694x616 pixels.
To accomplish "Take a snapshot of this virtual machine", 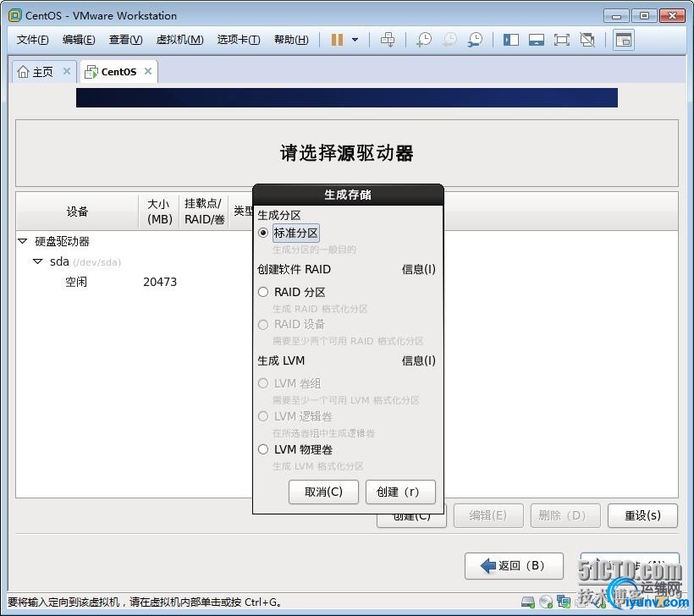I will click(423, 40).
